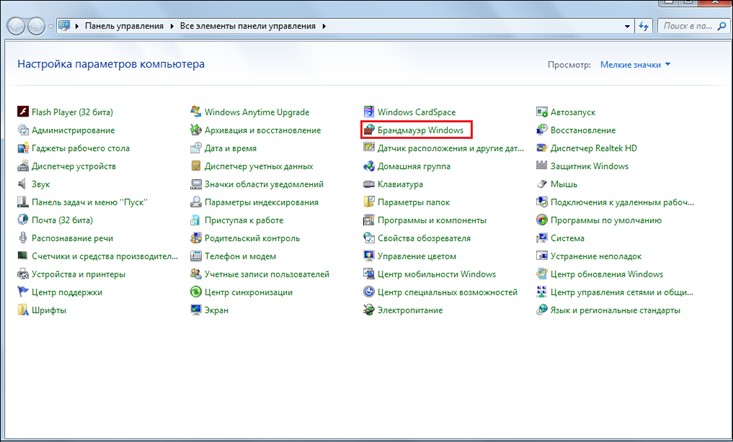Open the Клавиатура icon
The height and width of the screenshot is (442, 733).
pyautogui.click(x=369, y=184)
